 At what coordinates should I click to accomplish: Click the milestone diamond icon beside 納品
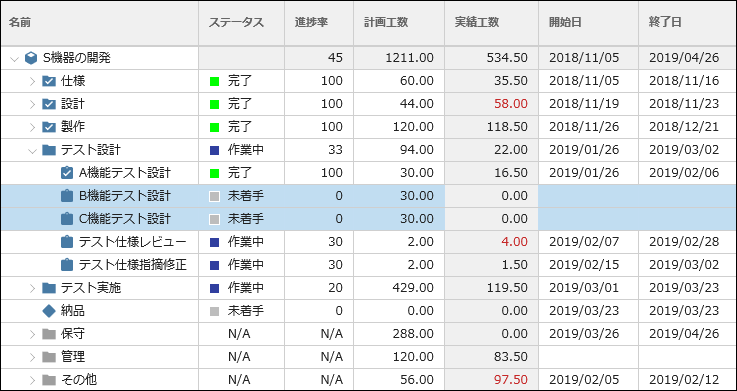[49, 311]
